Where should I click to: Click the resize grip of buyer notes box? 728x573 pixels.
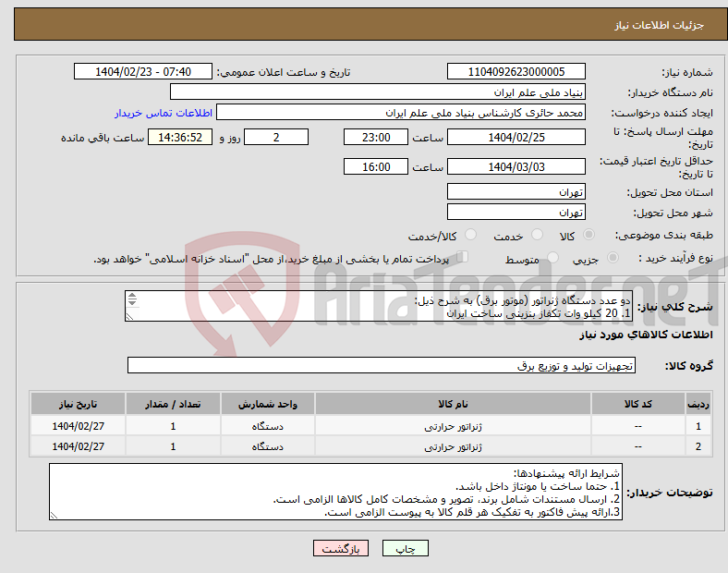(x=54, y=516)
